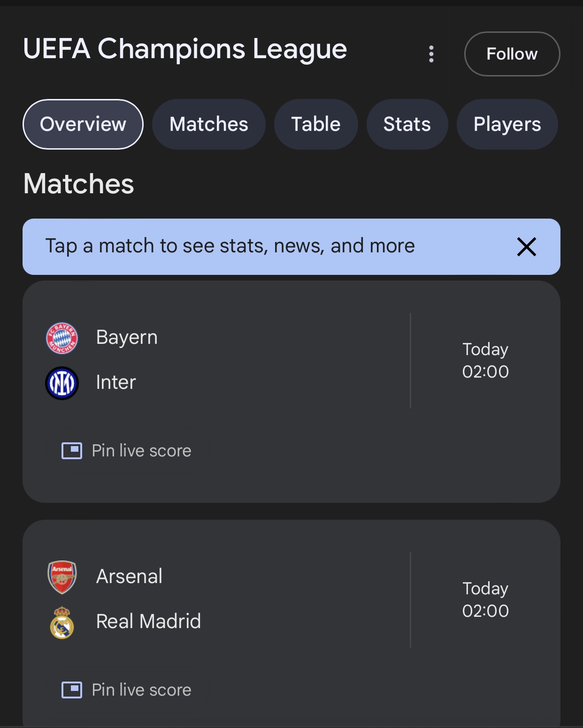Image resolution: width=583 pixels, height=728 pixels.
Task: Open Bayern vs Inter kickoff time
Action: click(x=485, y=360)
